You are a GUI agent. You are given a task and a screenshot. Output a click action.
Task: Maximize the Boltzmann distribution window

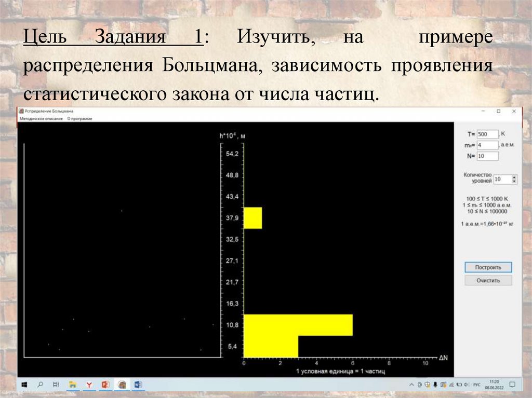498,111
